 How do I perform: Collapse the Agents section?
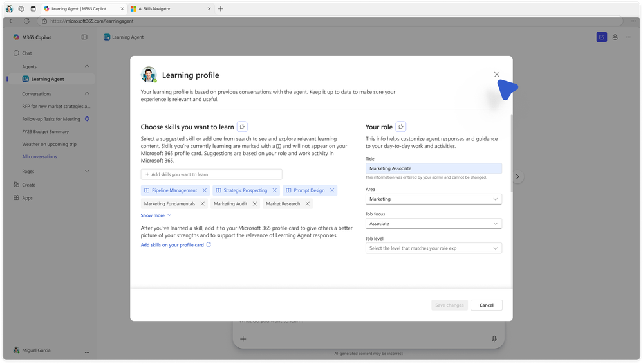coord(87,66)
